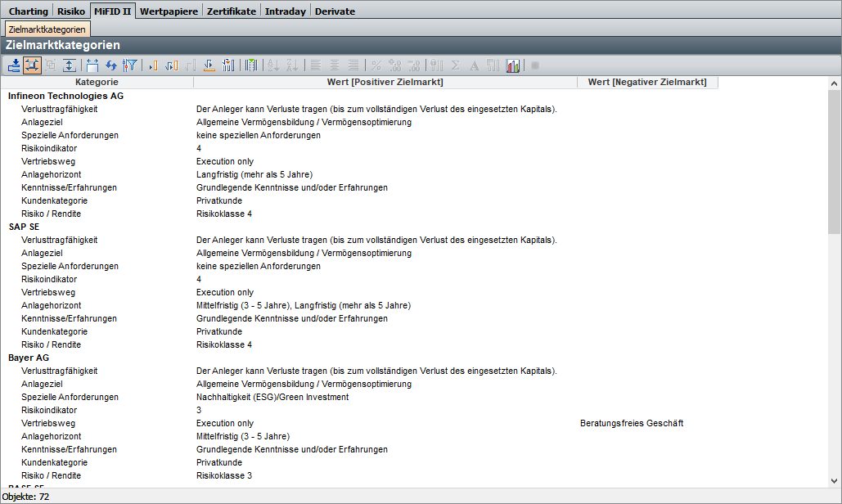Click the Wert [Negativer Zielmarkt] column header
This screenshot has height=504, width=842.
(x=647, y=82)
